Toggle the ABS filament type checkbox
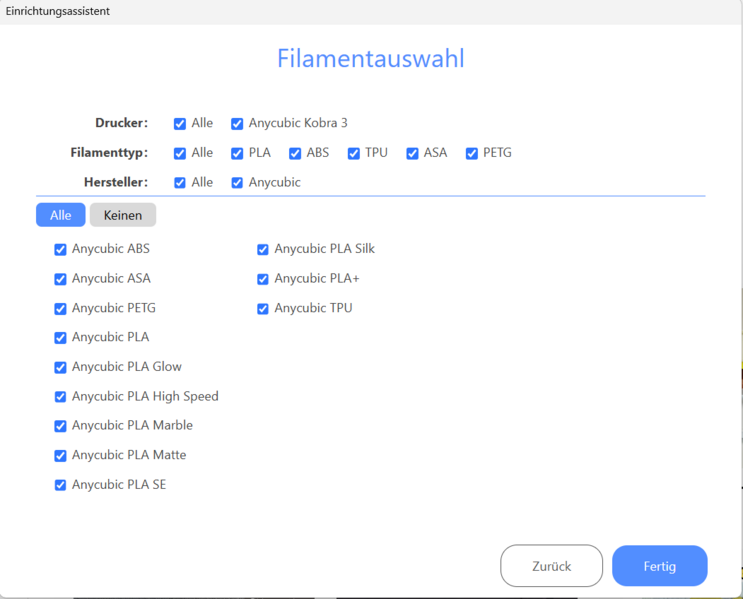The image size is (743, 599). [x=295, y=154]
